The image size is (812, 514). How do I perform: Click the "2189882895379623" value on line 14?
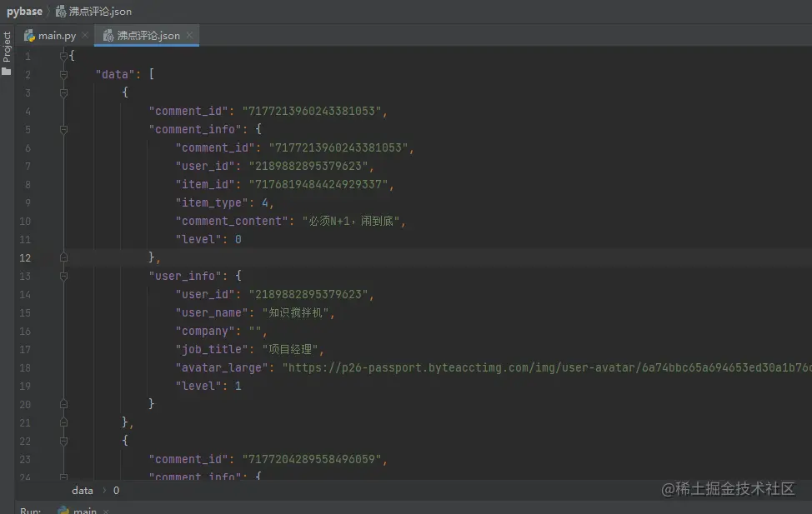coord(308,294)
